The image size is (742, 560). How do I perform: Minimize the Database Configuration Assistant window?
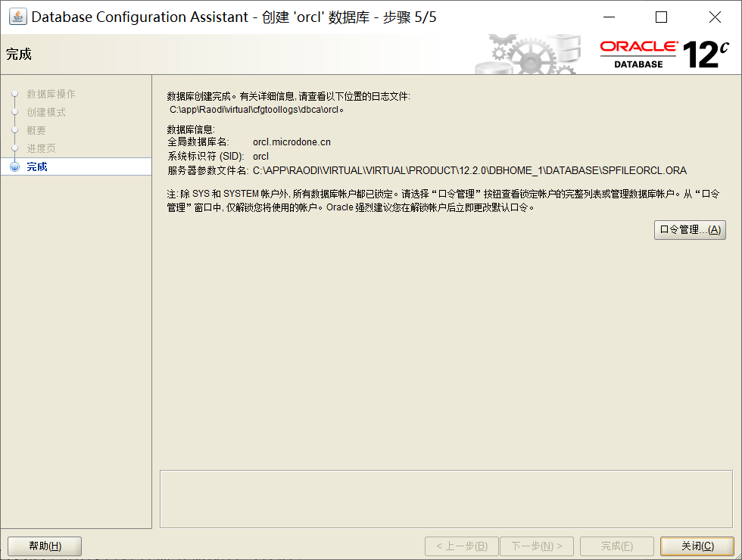tap(609, 17)
